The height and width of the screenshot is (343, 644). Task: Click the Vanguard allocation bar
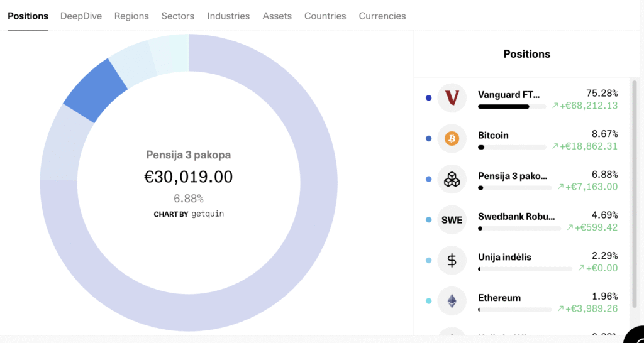(x=512, y=107)
